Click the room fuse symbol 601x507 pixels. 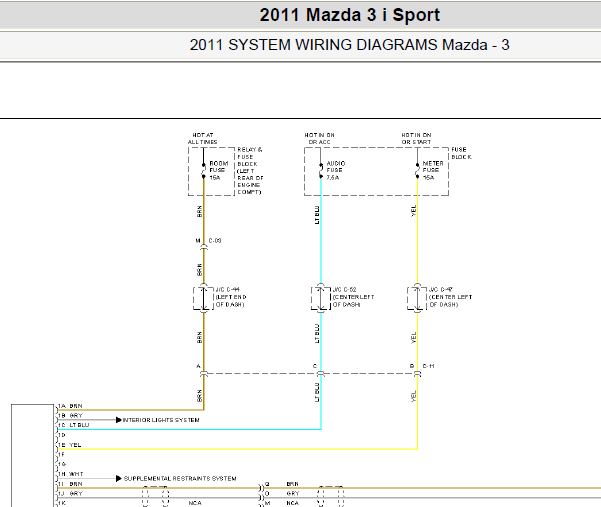tap(204, 171)
